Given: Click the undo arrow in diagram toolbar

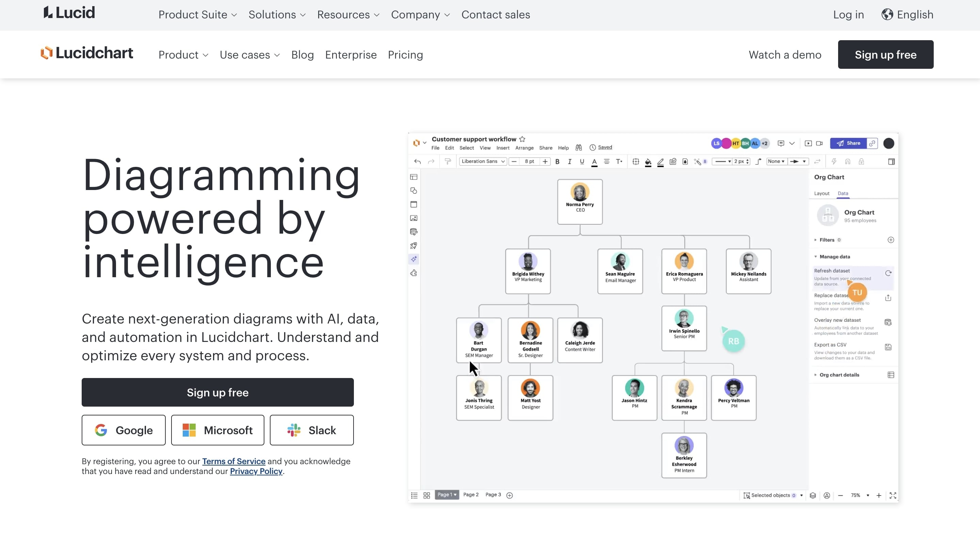Looking at the screenshot, I should 417,161.
